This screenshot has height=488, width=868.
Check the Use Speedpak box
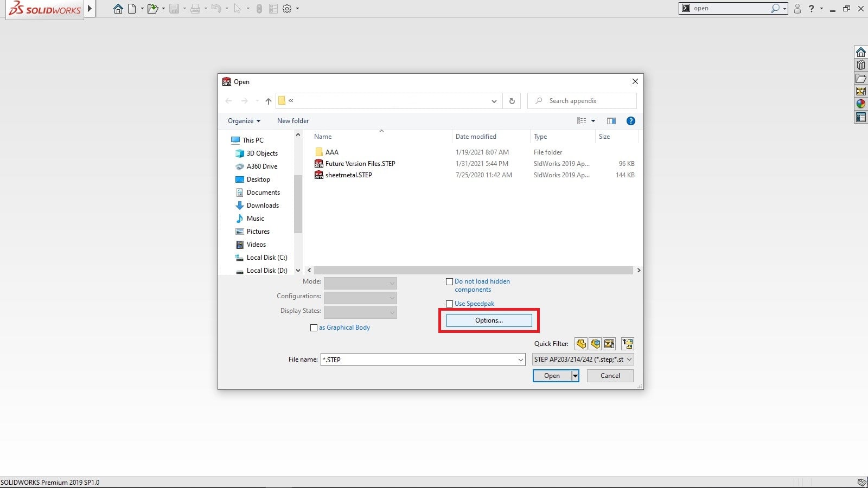pyautogui.click(x=449, y=304)
